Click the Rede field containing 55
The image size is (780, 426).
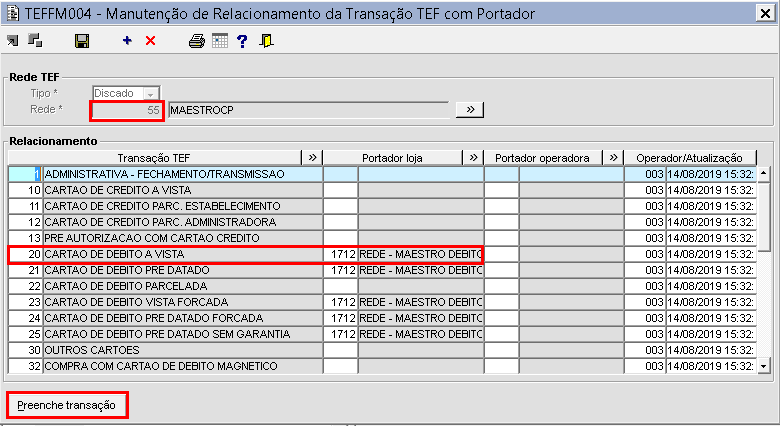(127, 110)
